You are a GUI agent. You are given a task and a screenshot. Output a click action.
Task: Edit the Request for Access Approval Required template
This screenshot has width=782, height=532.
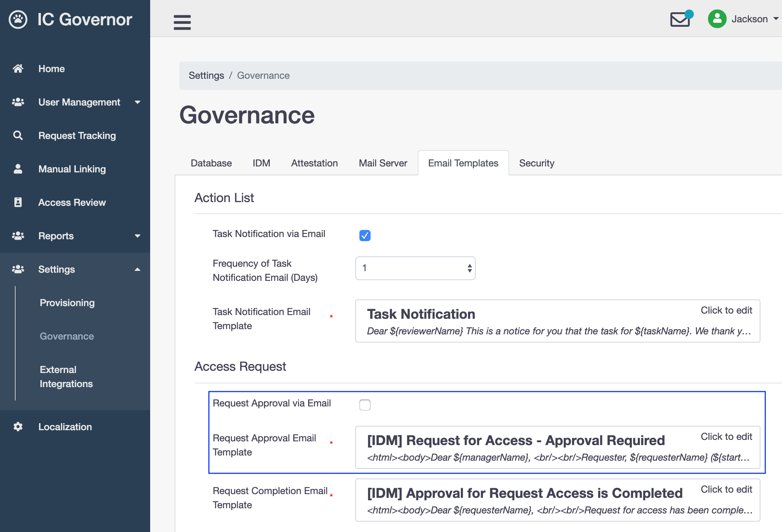tap(558, 447)
